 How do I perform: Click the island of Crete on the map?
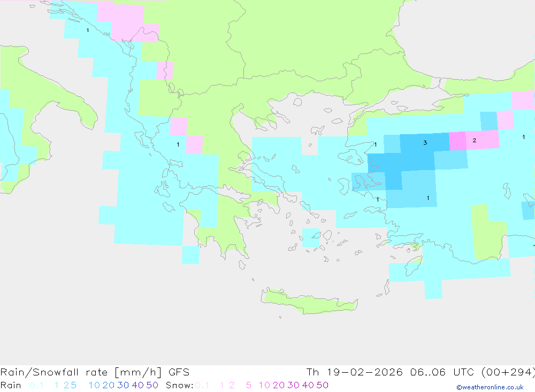[310, 302]
